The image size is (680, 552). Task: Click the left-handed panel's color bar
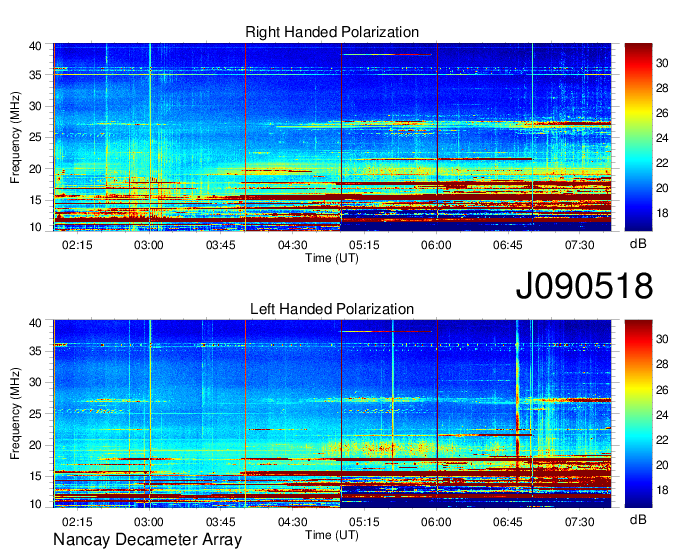point(638,414)
